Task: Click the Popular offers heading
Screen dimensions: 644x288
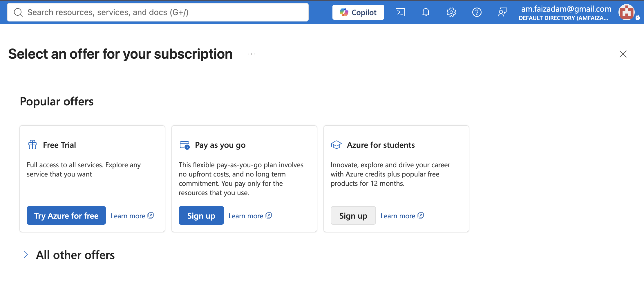Action: [57, 102]
